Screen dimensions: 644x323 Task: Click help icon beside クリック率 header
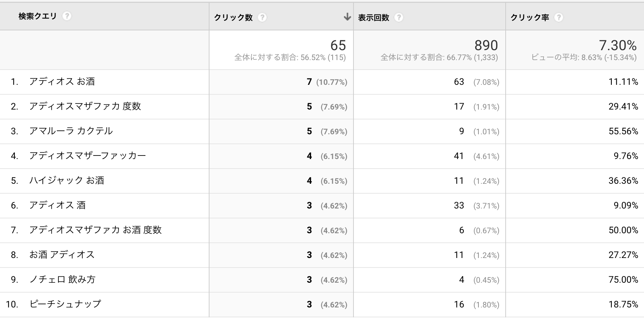point(558,17)
